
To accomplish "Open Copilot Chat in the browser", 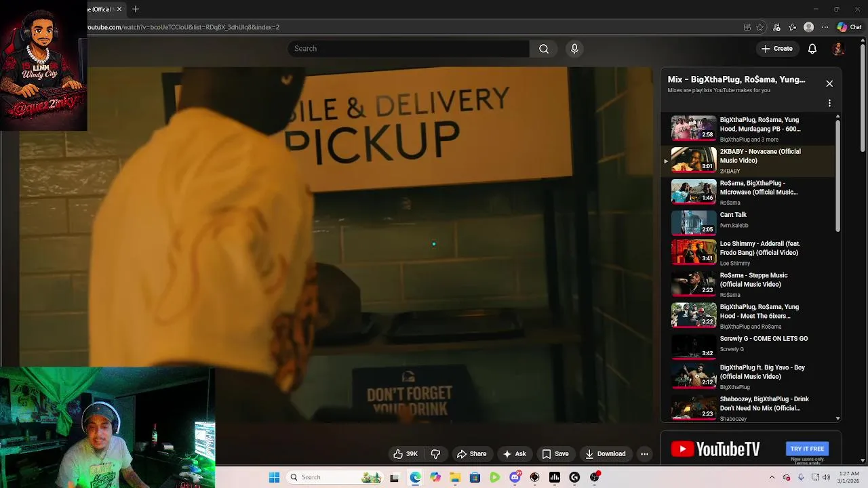I will click(849, 27).
